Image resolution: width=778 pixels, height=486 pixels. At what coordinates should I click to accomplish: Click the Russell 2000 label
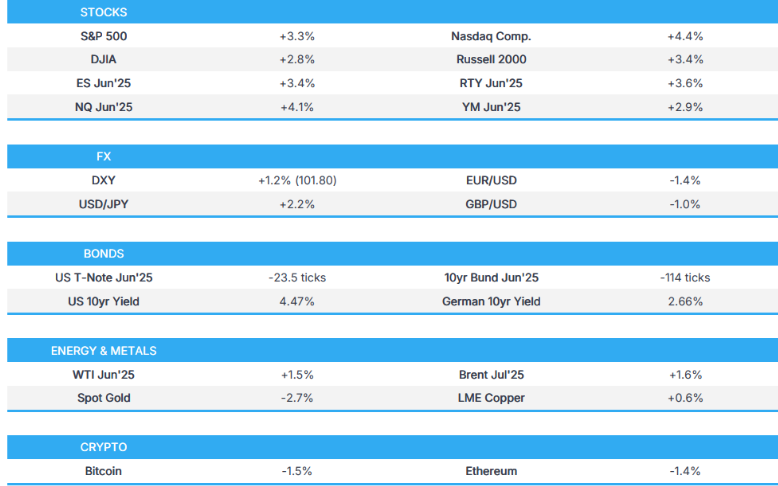491,60
